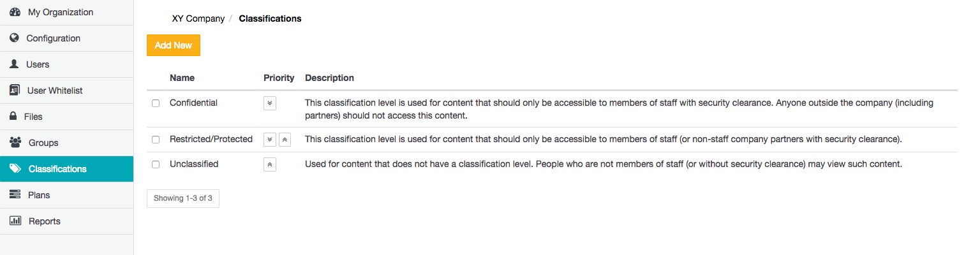Click the Showing 1-3 of 3 indicator
The width and height of the screenshot is (980, 255).
pyautogui.click(x=183, y=198)
